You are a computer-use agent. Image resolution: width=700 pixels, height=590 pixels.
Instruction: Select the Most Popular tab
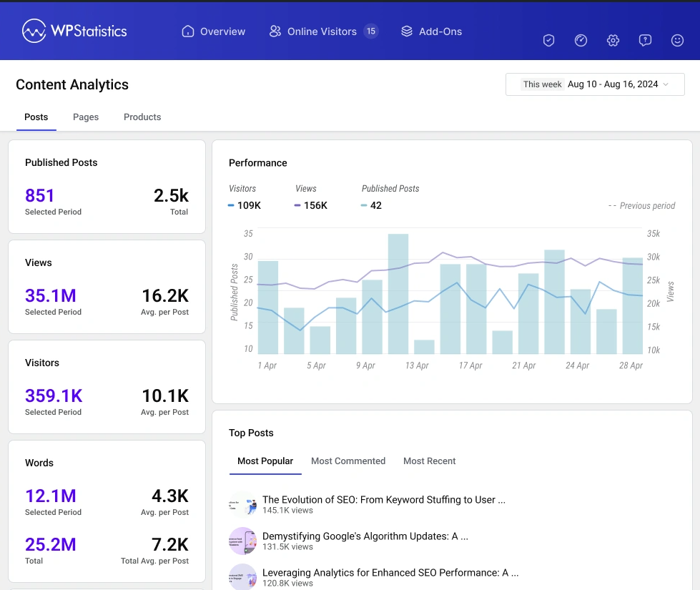(x=265, y=461)
